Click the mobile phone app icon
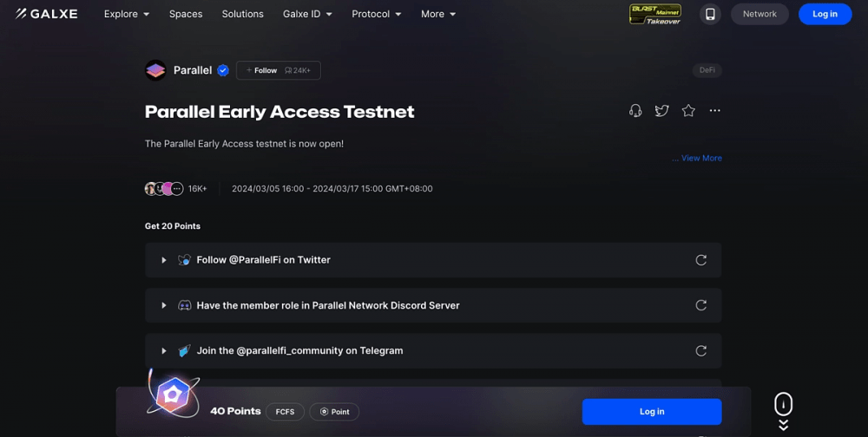The image size is (868, 437). point(710,15)
